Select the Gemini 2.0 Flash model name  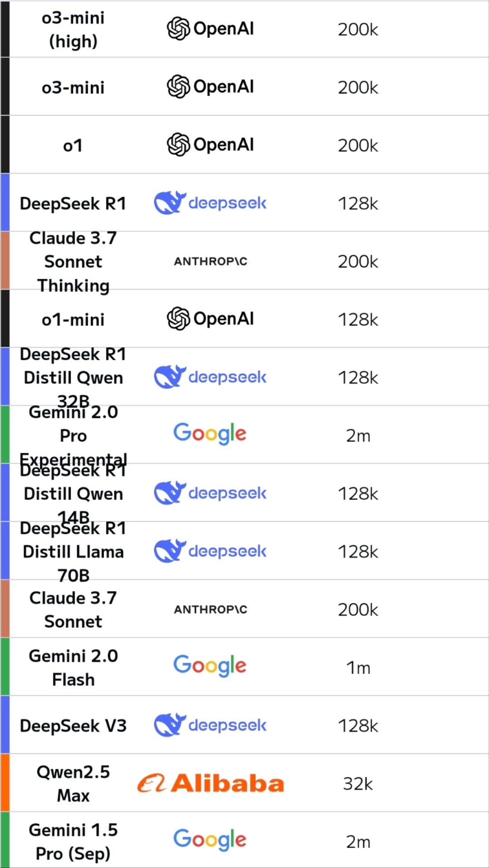coord(73,668)
